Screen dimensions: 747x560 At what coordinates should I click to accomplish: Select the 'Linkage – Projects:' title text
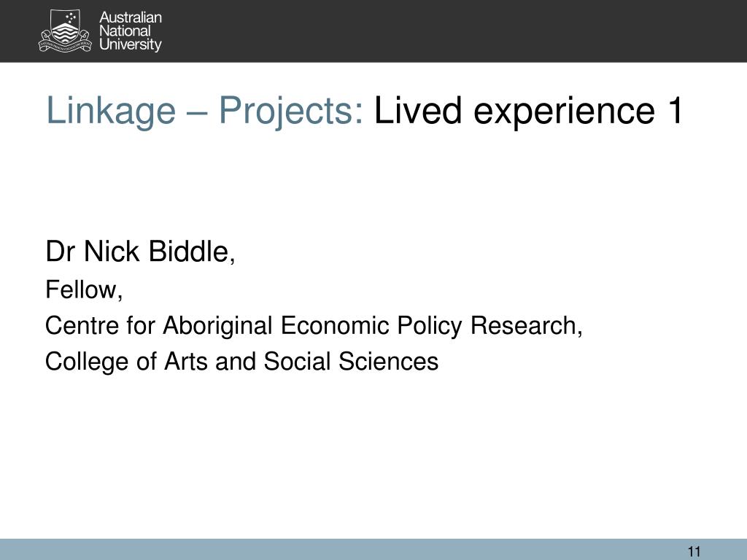click(205, 111)
